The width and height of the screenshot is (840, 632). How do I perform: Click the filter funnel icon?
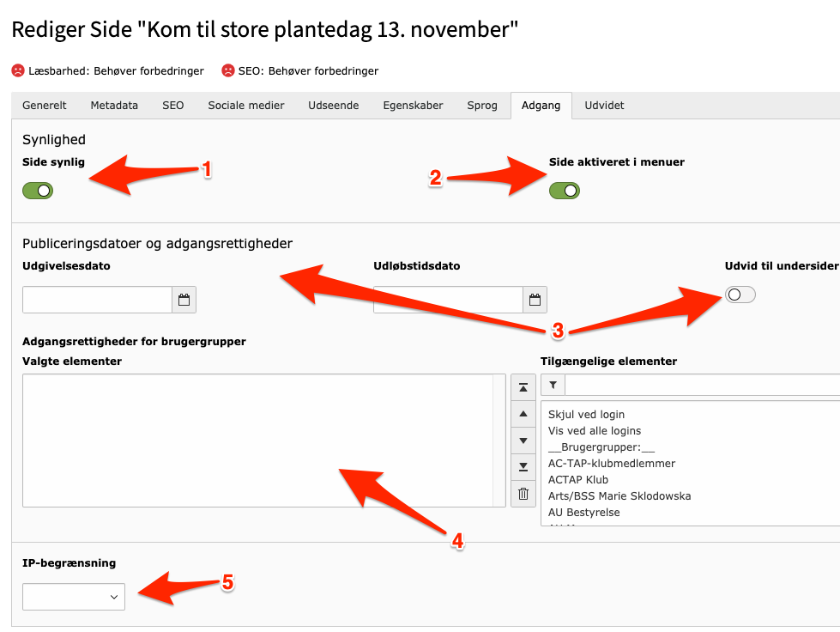coord(553,385)
